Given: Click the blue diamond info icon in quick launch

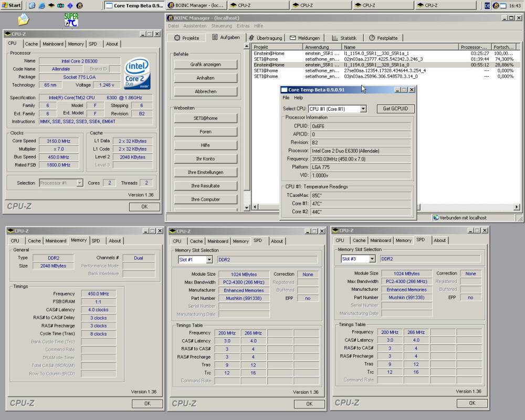Looking at the screenshot, I should 70,5.
